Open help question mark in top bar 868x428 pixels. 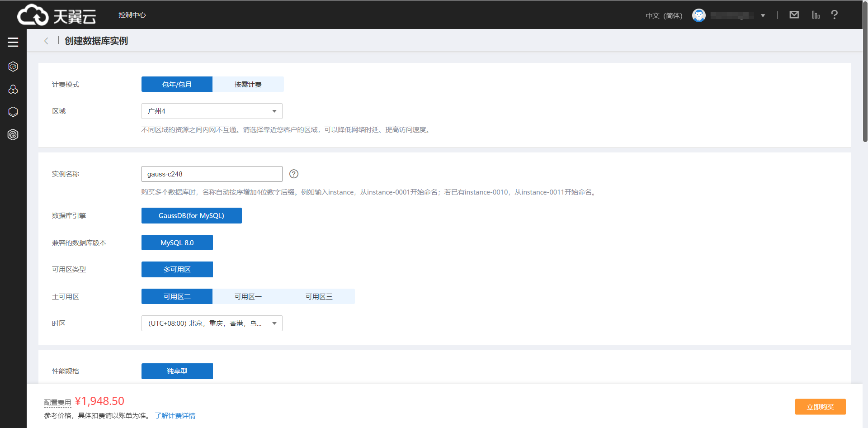834,15
